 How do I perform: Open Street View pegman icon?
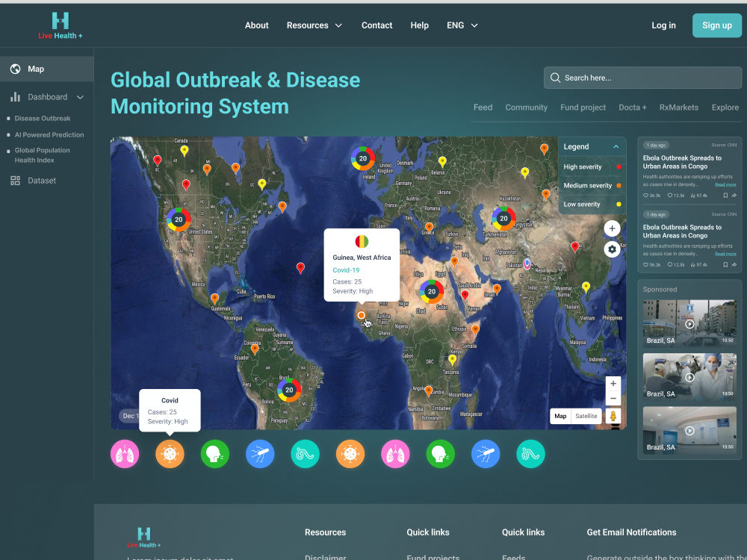pos(613,416)
